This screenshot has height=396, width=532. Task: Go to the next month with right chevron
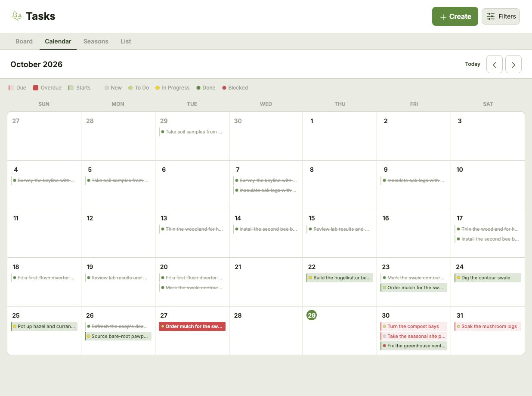click(513, 64)
